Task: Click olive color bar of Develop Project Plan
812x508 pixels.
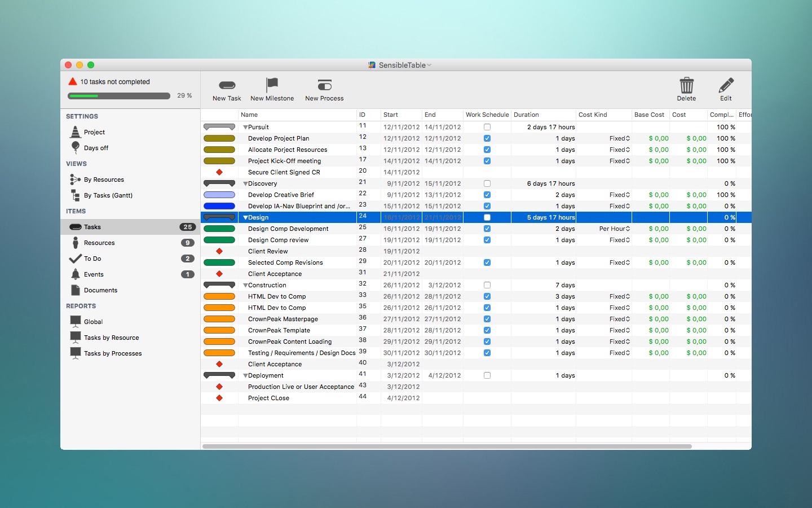Action: [219, 138]
